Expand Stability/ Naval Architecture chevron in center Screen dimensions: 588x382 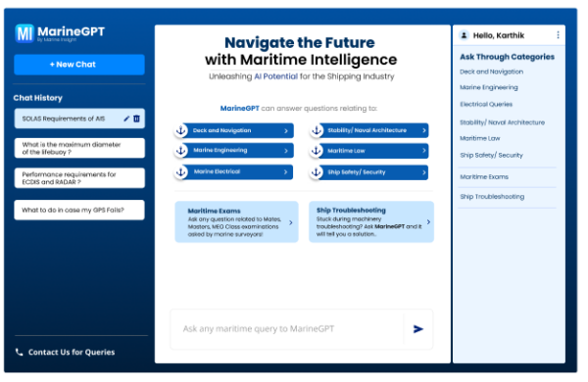pyautogui.click(x=424, y=130)
